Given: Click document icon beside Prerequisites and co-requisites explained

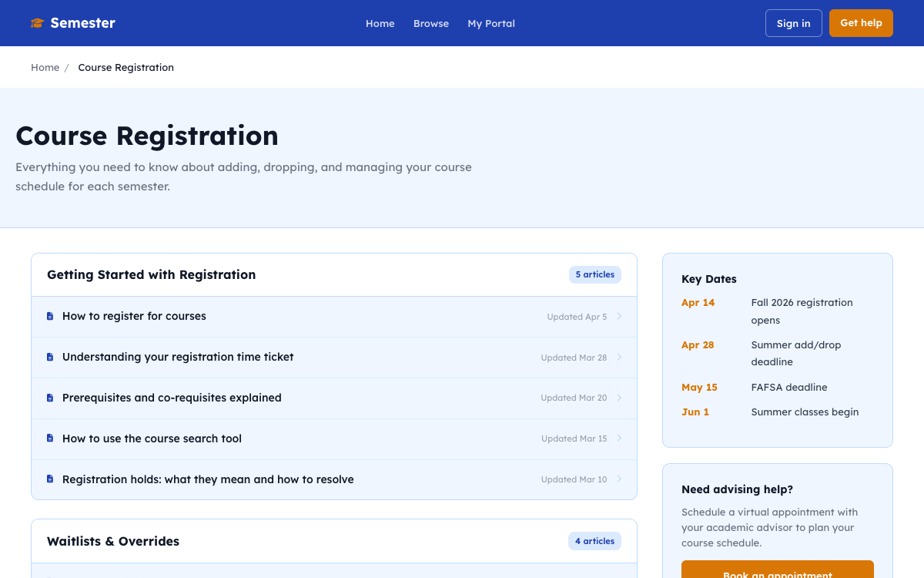Looking at the screenshot, I should [x=50, y=398].
